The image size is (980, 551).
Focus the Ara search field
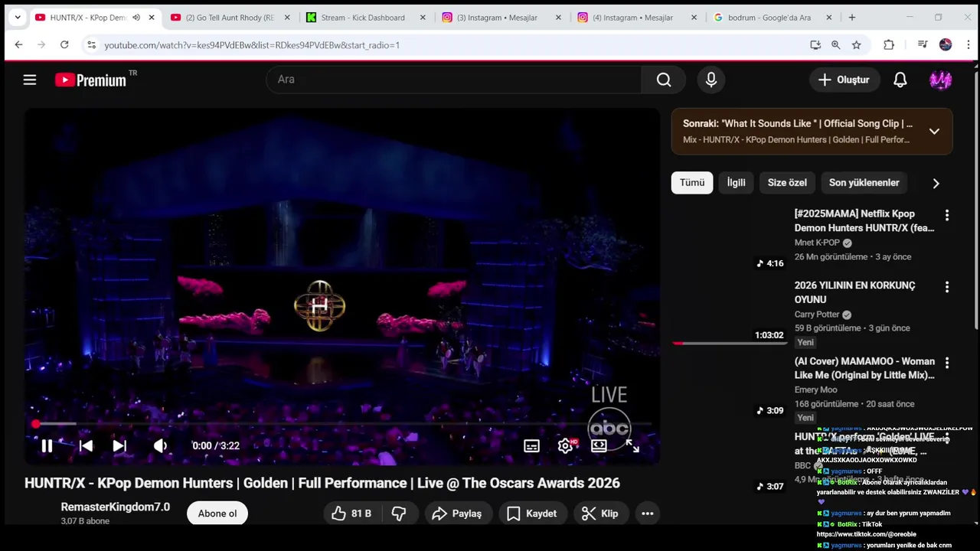455,80
